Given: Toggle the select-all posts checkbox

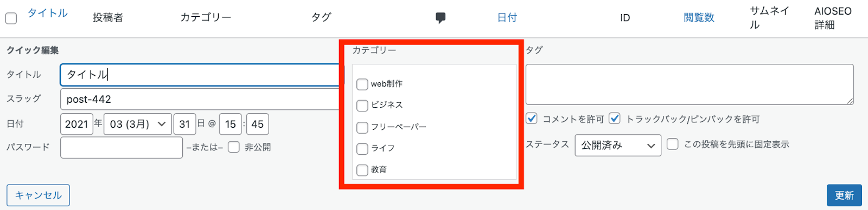Looking at the screenshot, I should click(11, 18).
